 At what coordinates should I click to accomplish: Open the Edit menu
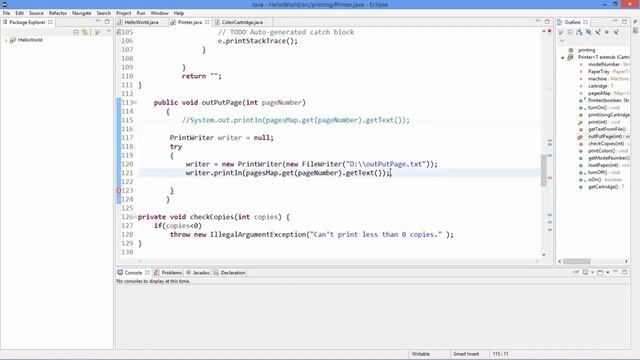(19, 13)
